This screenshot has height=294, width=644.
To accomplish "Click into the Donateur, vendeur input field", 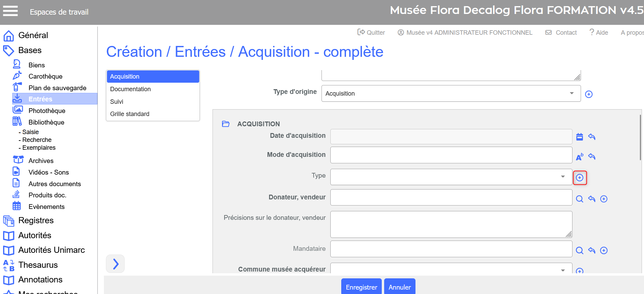I will [x=451, y=197].
